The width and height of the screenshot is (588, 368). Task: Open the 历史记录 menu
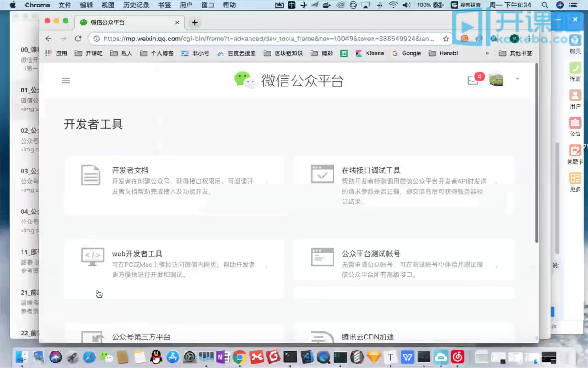pyautogui.click(x=136, y=5)
